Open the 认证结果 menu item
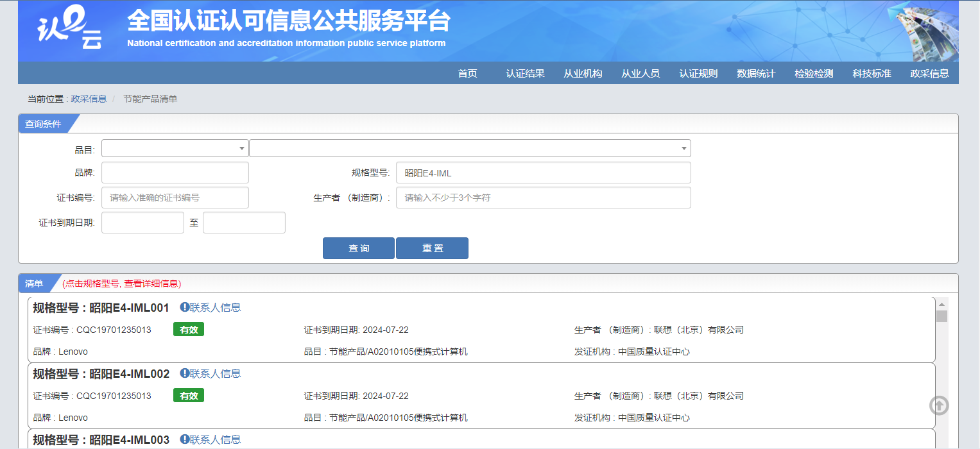Image resolution: width=980 pixels, height=449 pixels. pyautogui.click(x=525, y=73)
